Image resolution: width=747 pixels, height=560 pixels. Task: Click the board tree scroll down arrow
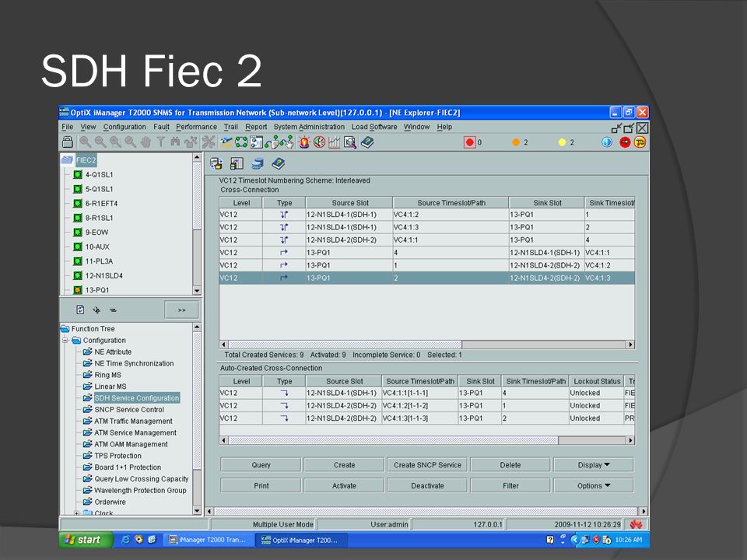point(197,290)
